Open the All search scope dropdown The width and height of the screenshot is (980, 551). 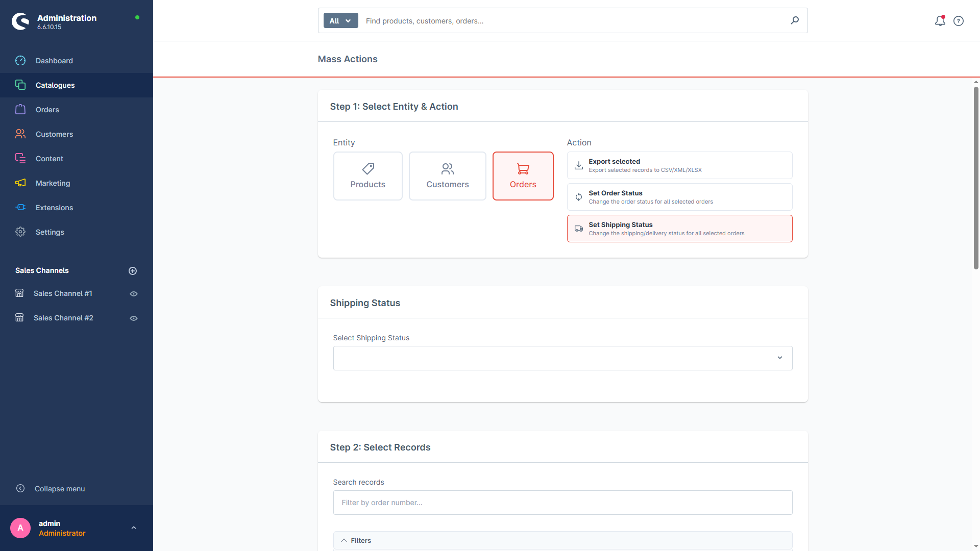[341, 21]
